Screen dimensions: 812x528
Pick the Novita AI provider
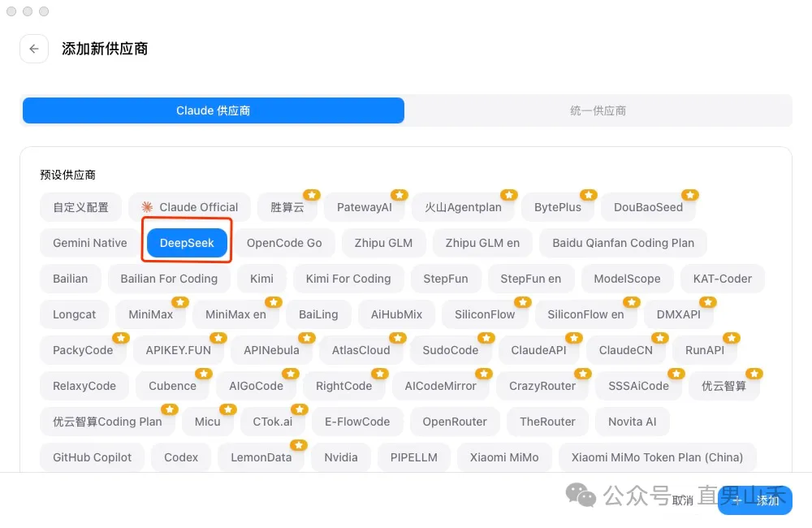click(633, 422)
